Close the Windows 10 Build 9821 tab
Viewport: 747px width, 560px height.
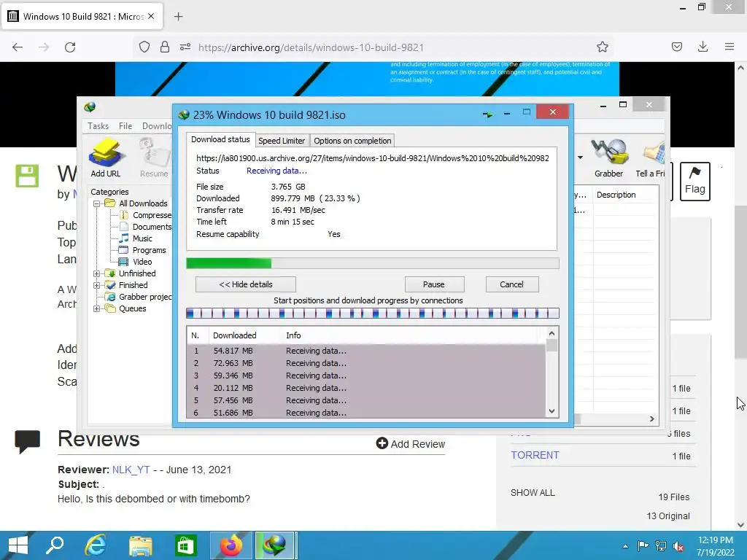pyautogui.click(x=151, y=16)
